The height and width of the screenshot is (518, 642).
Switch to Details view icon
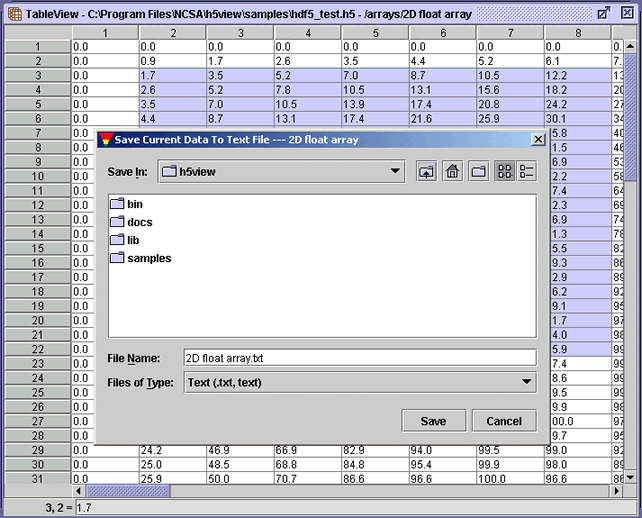(x=526, y=172)
